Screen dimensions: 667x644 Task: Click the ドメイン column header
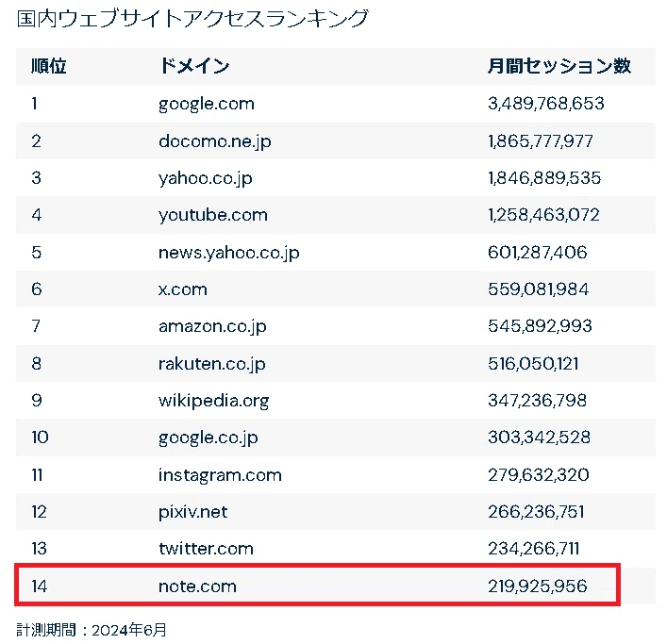click(194, 66)
